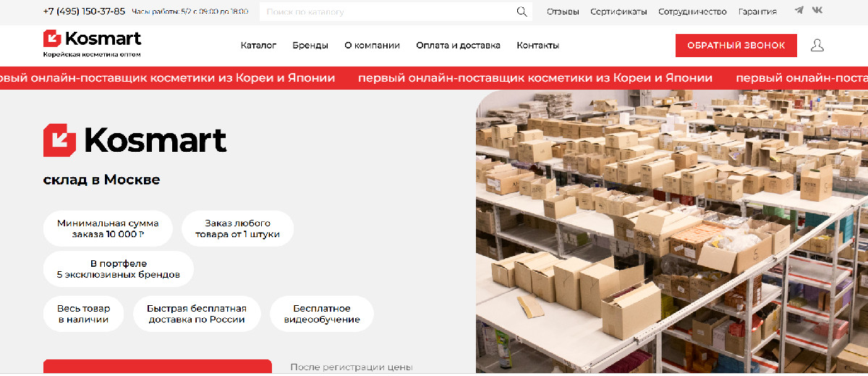Click the phone number +7 (495) 150-37-85

[84, 12]
